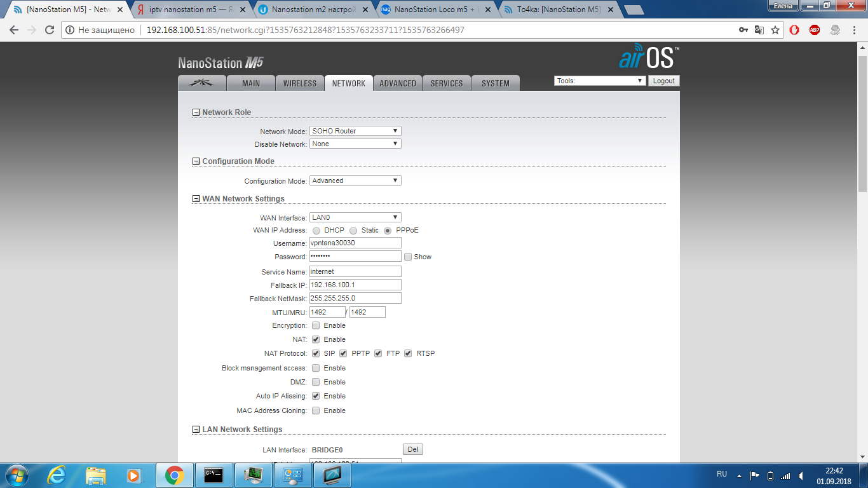
Task: Open the Google Translate page icon
Action: [x=759, y=30]
